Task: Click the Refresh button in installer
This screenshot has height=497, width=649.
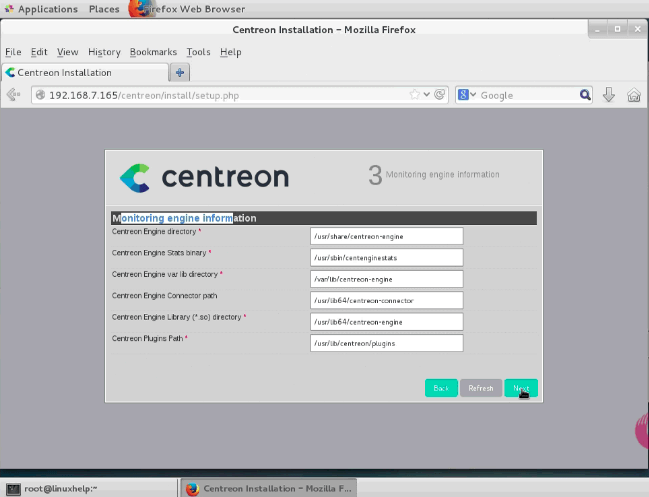Action: [x=481, y=388]
